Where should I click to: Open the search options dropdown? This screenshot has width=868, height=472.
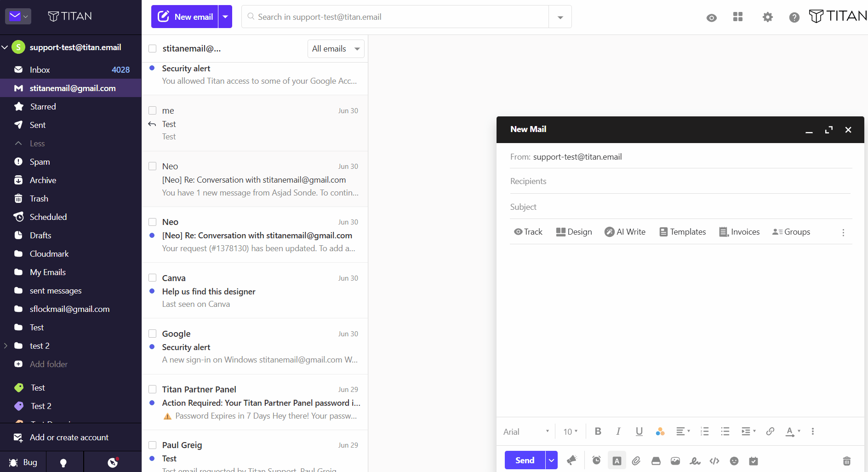tap(560, 17)
